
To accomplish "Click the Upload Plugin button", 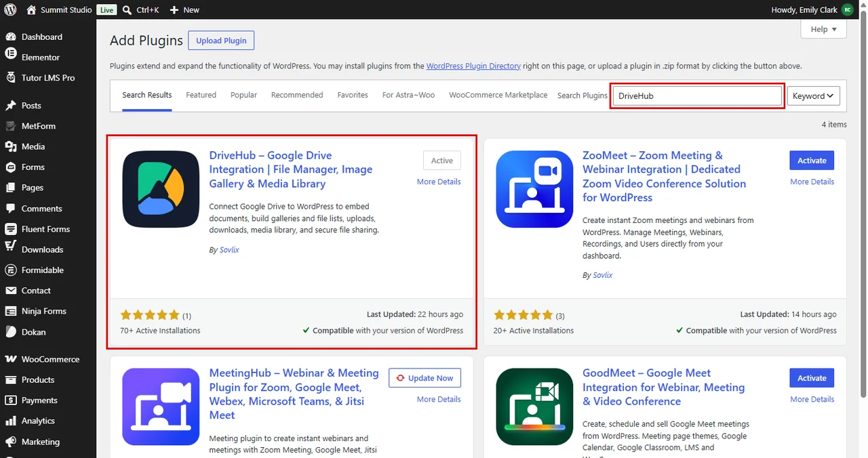I will click(221, 41).
